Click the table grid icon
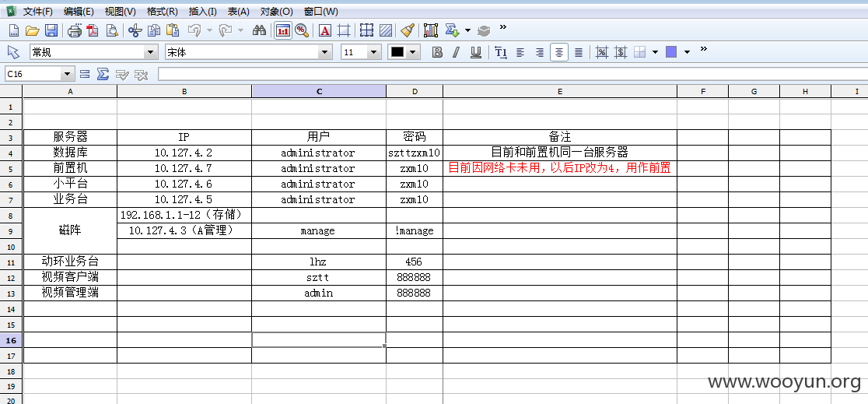This screenshot has width=868, height=404. click(366, 30)
